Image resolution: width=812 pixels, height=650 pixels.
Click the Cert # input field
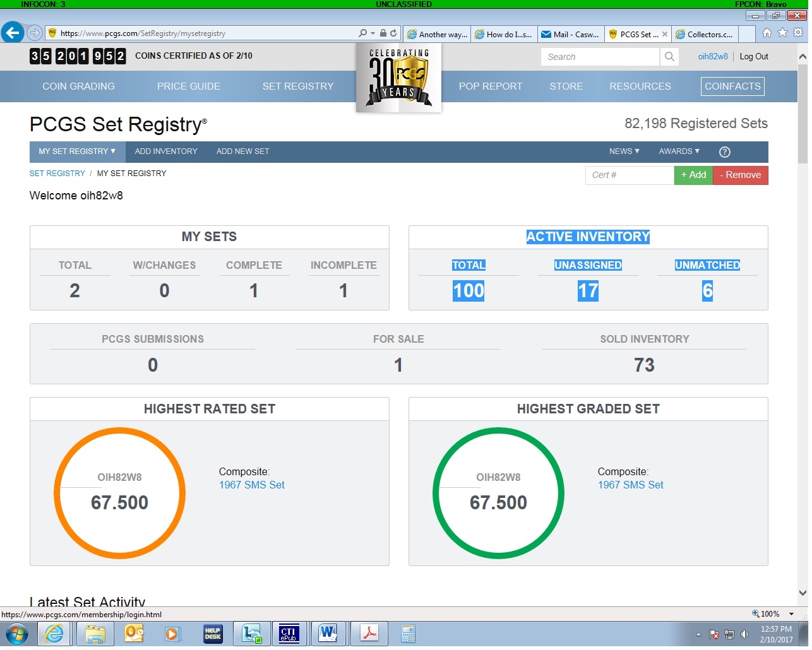630,175
